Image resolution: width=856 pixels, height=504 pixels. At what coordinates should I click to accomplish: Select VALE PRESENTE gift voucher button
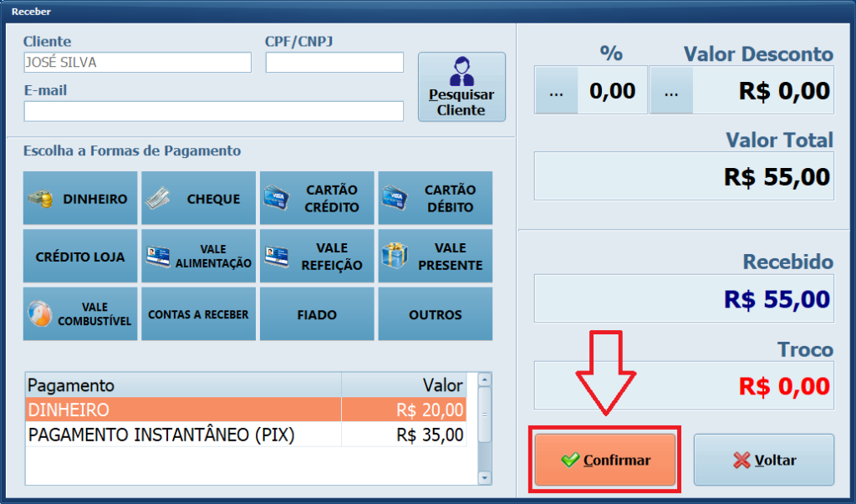(x=435, y=256)
